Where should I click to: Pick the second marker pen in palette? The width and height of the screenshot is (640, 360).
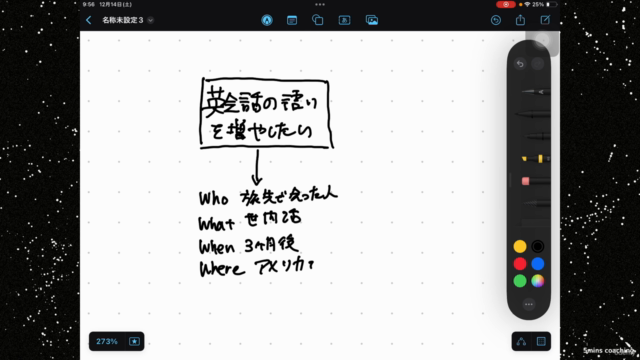pos(533,114)
